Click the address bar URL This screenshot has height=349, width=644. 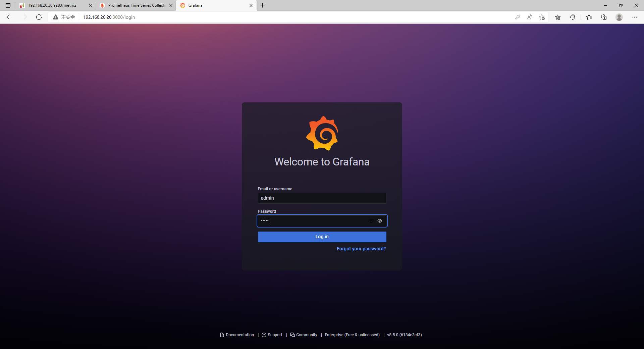point(109,17)
